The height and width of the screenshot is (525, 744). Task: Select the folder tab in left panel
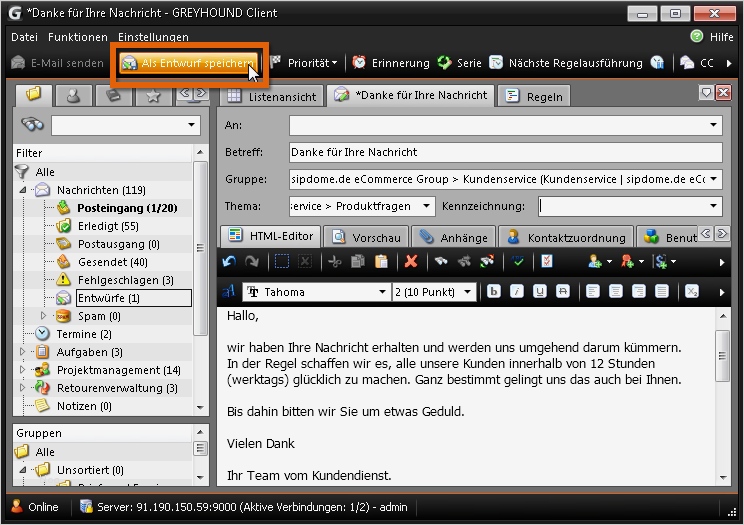click(33, 95)
